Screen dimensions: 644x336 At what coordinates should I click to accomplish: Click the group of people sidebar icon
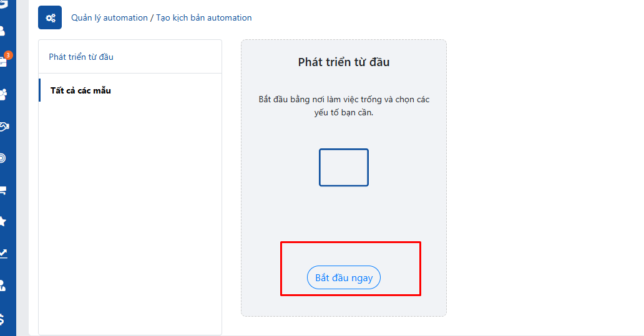[3, 94]
